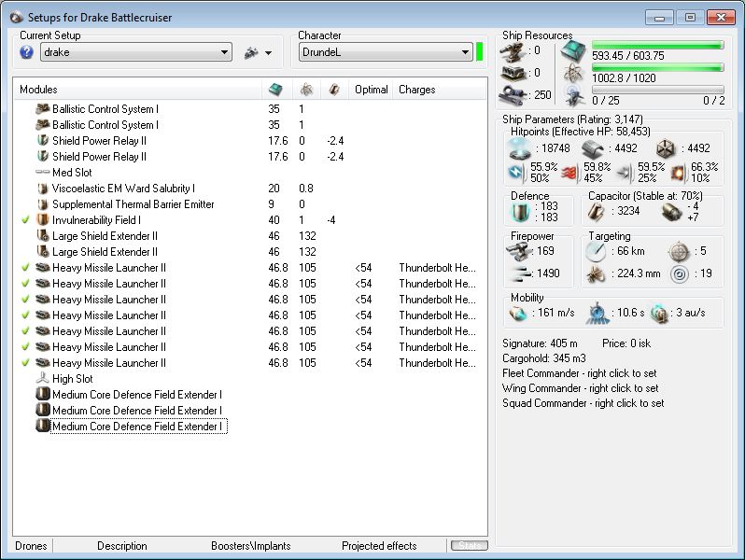Click the CPU column header icon
The width and height of the screenshot is (745, 560).
275,89
